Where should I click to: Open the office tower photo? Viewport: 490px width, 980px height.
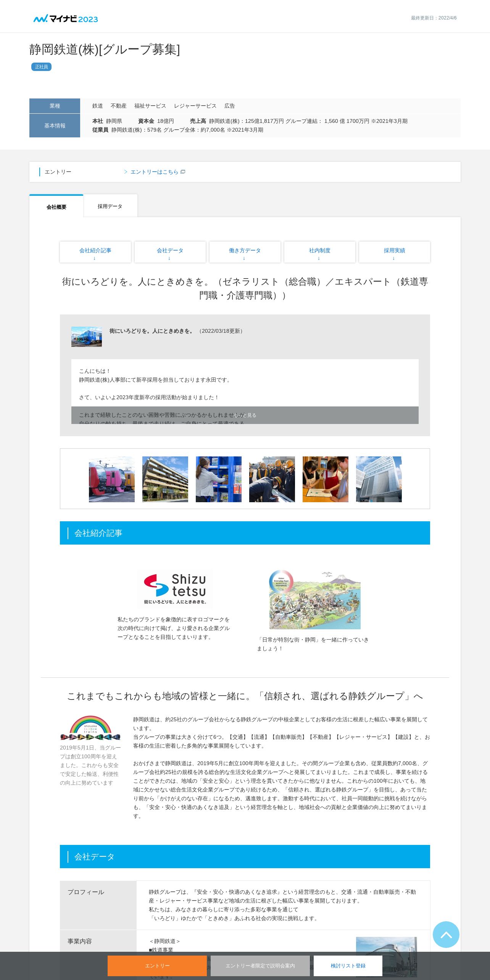pos(379,479)
